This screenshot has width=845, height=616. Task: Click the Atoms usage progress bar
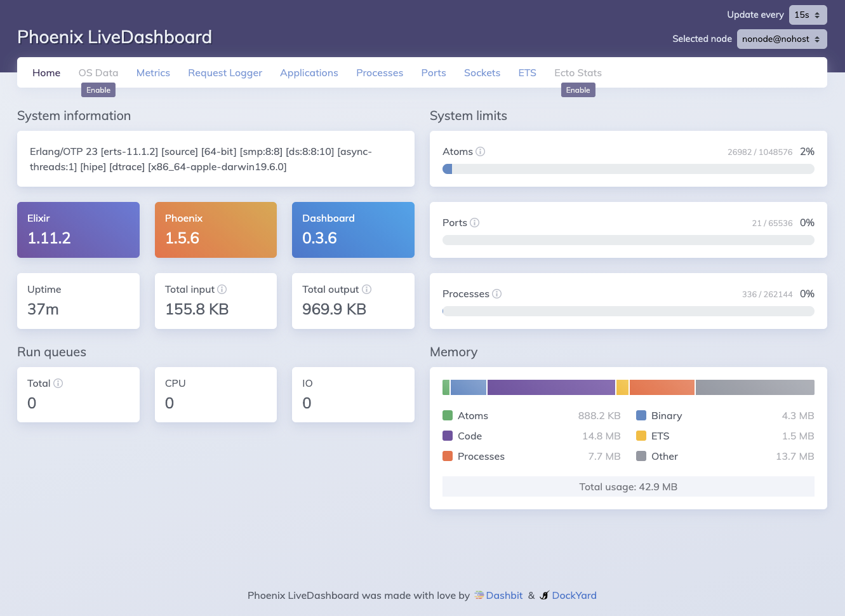pyautogui.click(x=629, y=169)
